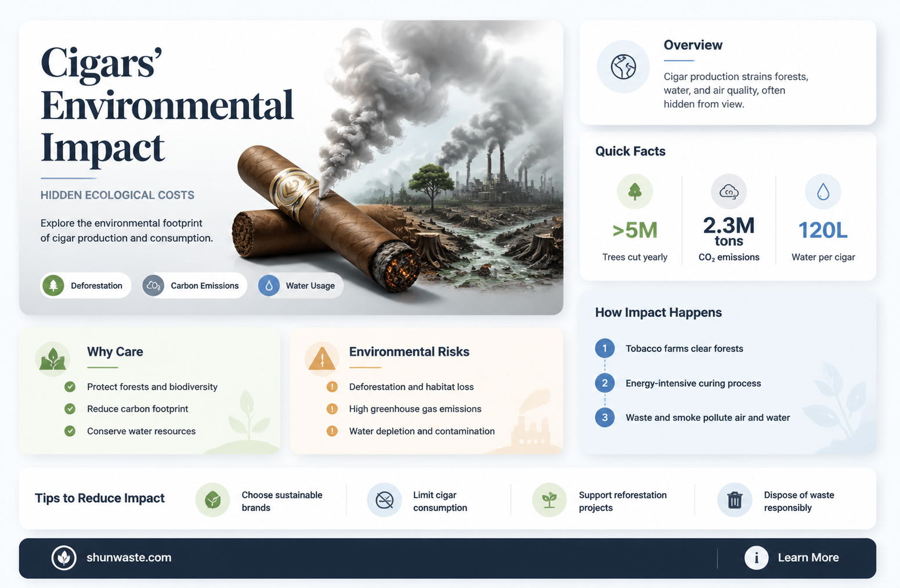
Task: Click High greenhouse gas emissions text
Action: click(415, 409)
